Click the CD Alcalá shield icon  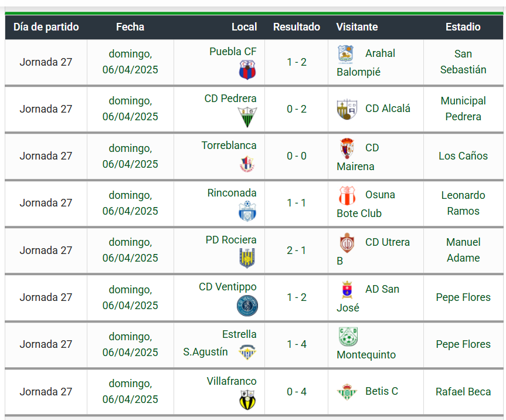[347, 110]
